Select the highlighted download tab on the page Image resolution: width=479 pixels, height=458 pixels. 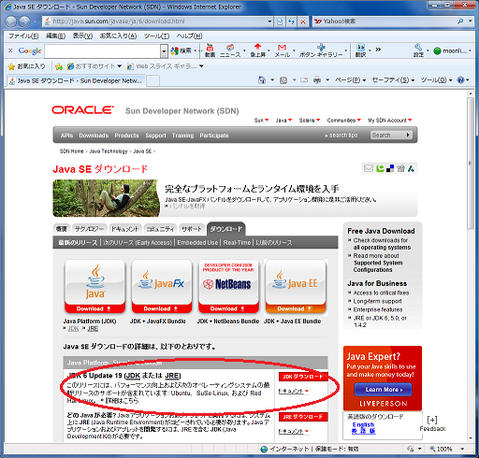pos(226,229)
